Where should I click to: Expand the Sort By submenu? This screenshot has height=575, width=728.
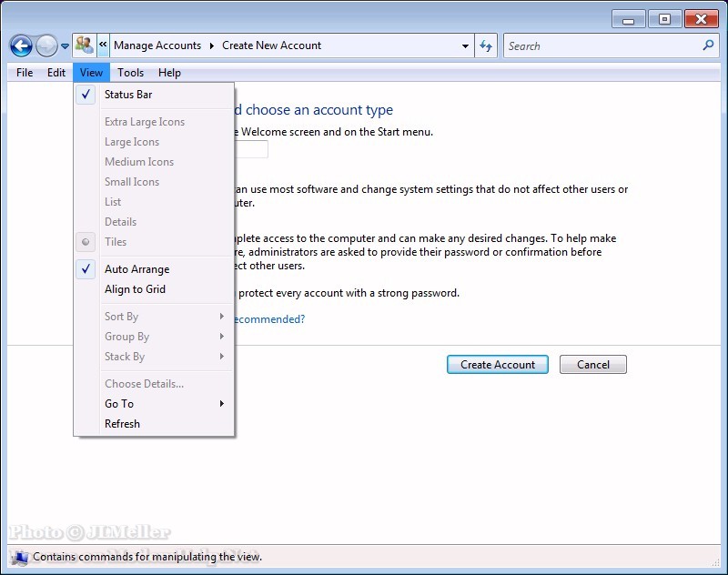(154, 317)
